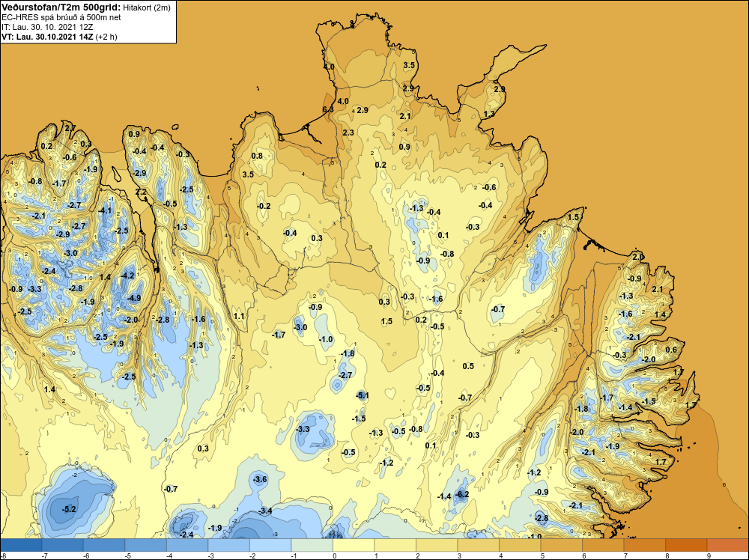Select the -3.6 temperature value
Viewport: 749px width, 560px height.
click(261, 479)
